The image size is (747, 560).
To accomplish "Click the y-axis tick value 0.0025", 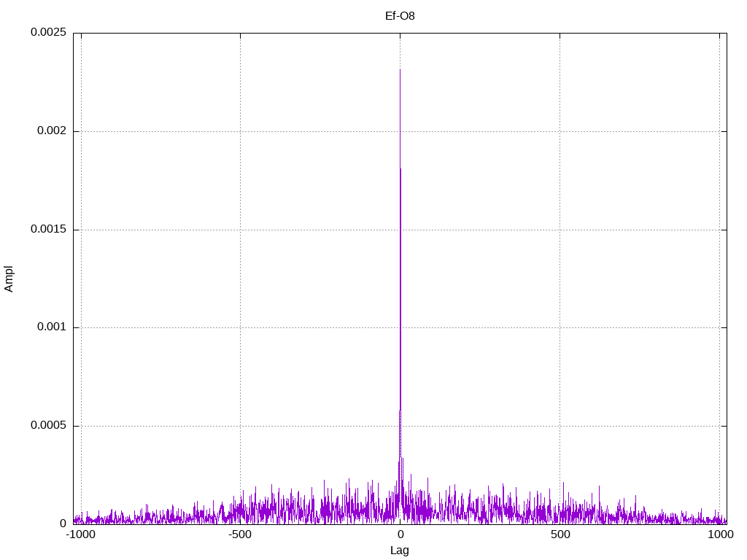I will click(49, 32).
